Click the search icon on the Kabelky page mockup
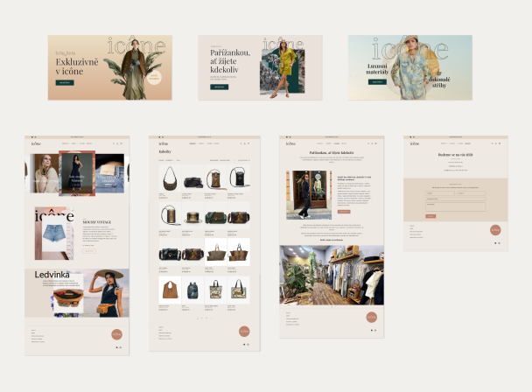 pyautogui.click(x=241, y=143)
